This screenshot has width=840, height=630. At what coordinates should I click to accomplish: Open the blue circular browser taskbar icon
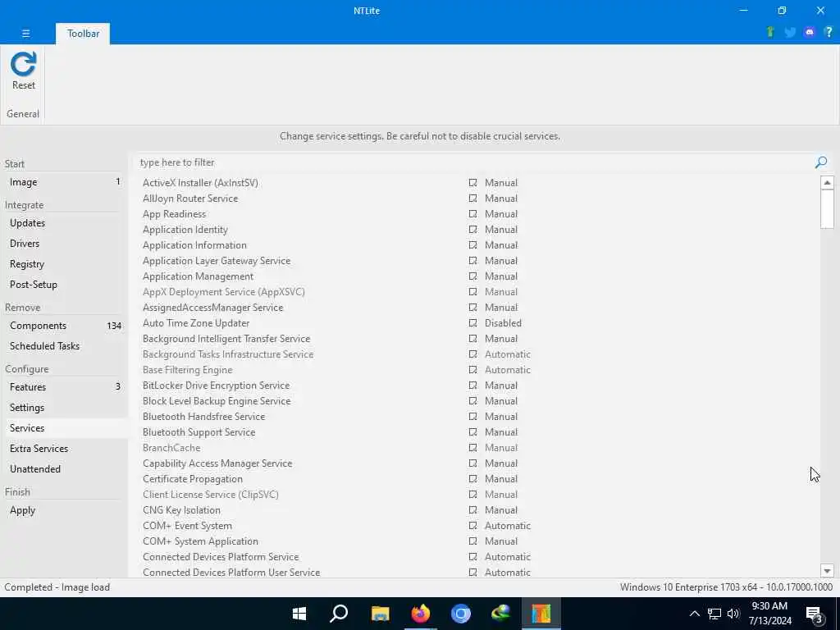(x=461, y=614)
